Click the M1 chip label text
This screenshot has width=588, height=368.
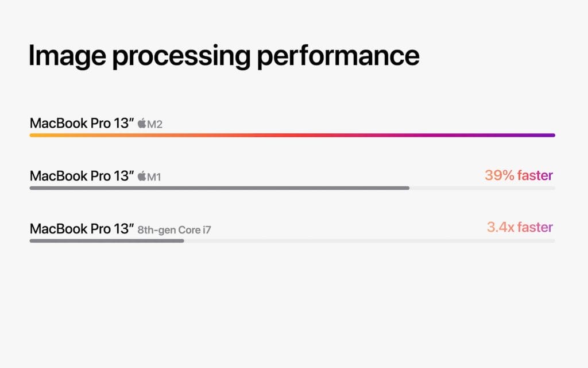(154, 177)
